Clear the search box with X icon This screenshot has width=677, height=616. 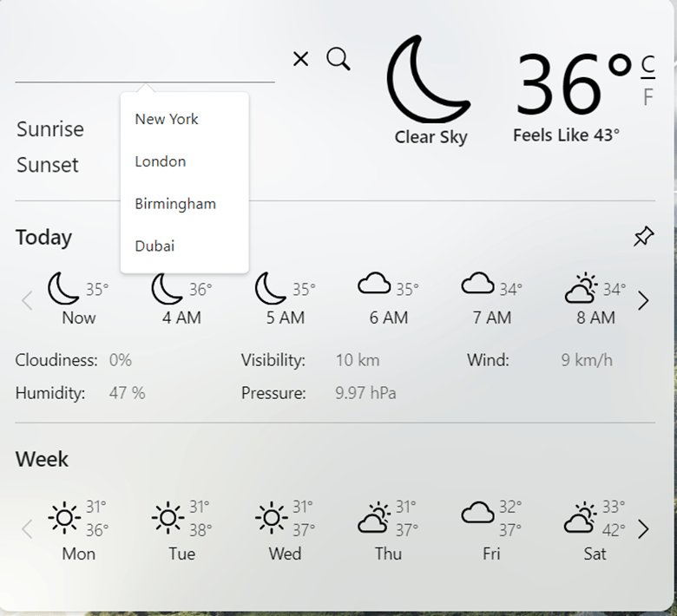tap(300, 59)
